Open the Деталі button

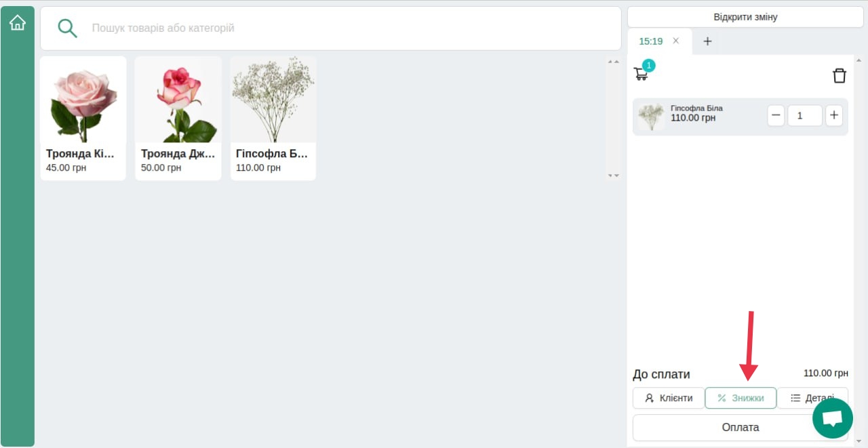pyautogui.click(x=812, y=399)
